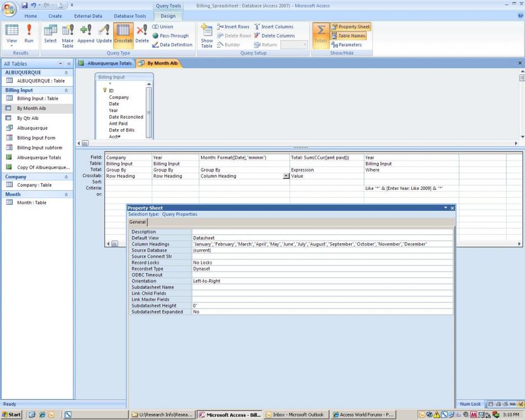Open the All Tables navigation dropdown
The width and height of the screenshot is (525, 420).
(61, 64)
